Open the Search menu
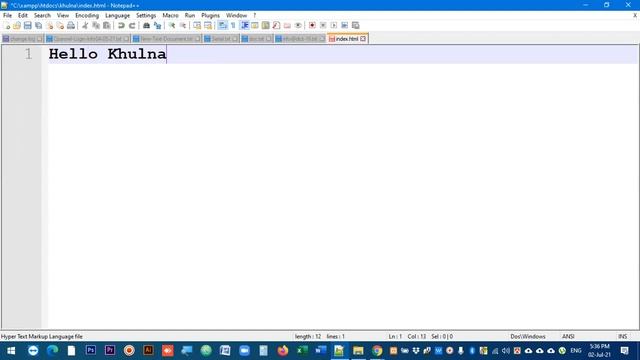This screenshot has height=360, width=640. point(42,15)
